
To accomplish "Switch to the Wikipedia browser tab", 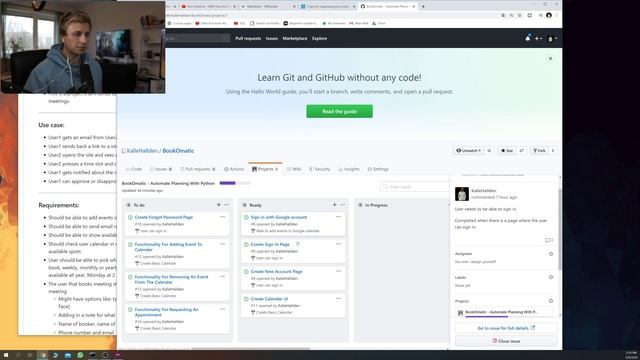I will 268,7.
